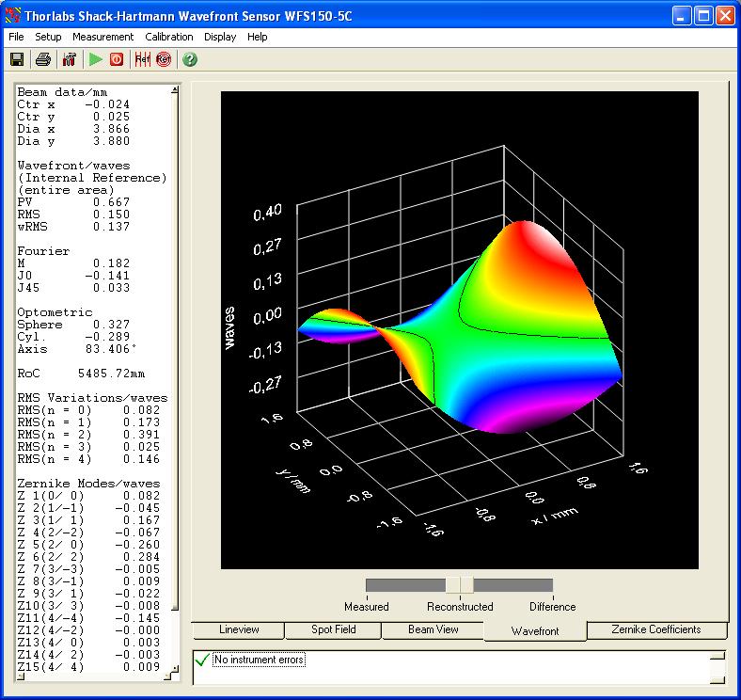This screenshot has width=741, height=700.
Task: Click the 'Zernike Modes/waves' heading
Action: 88,484
